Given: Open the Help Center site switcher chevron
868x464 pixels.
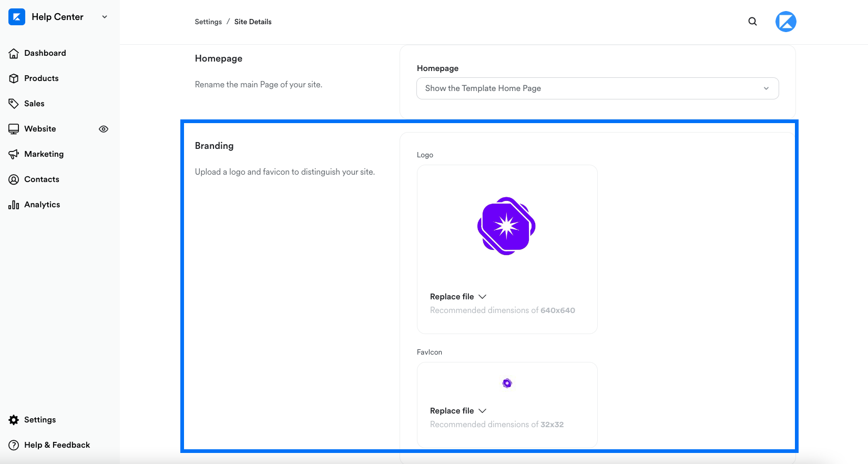Looking at the screenshot, I should [105, 17].
